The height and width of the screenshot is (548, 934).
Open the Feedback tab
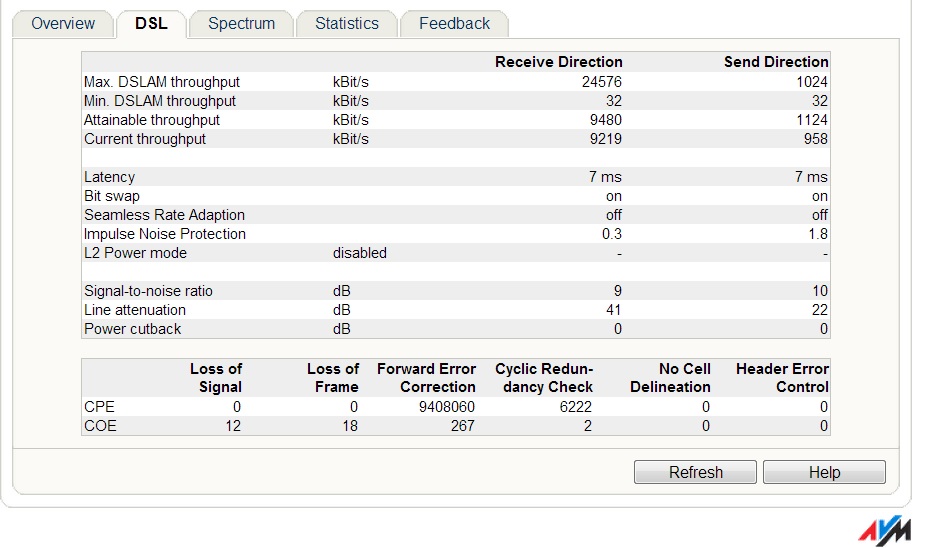pyautogui.click(x=454, y=24)
